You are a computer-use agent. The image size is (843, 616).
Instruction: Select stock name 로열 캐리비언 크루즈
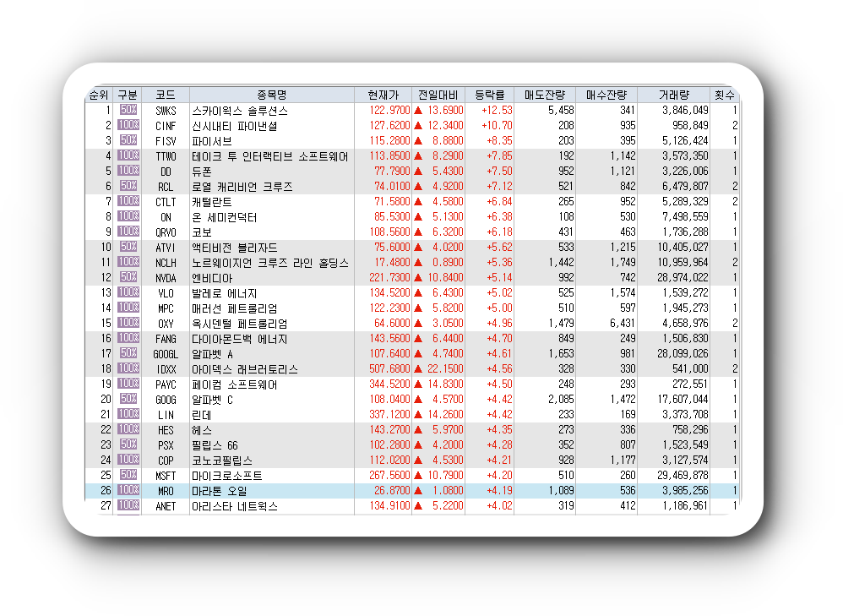[x=242, y=187]
